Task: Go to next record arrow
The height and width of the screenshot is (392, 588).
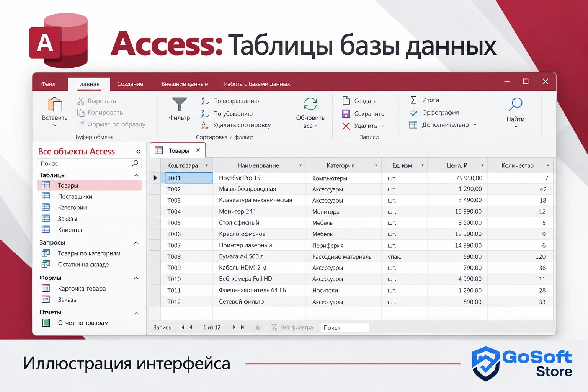Action: coord(234,327)
